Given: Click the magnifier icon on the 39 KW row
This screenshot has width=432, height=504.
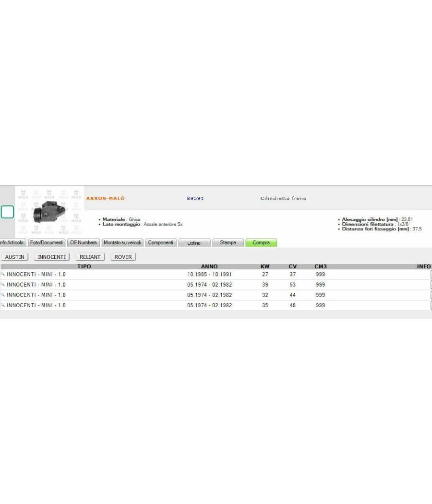Looking at the screenshot, I should tap(2, 285).
